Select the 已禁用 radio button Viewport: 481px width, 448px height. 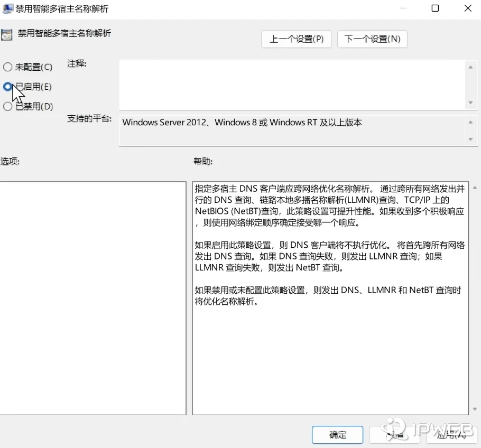pos(8,106)
